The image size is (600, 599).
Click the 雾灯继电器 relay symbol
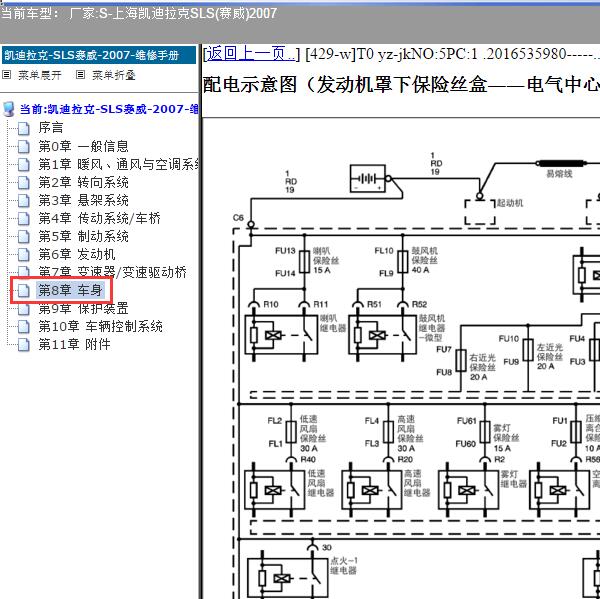click(x=468, y=490)
